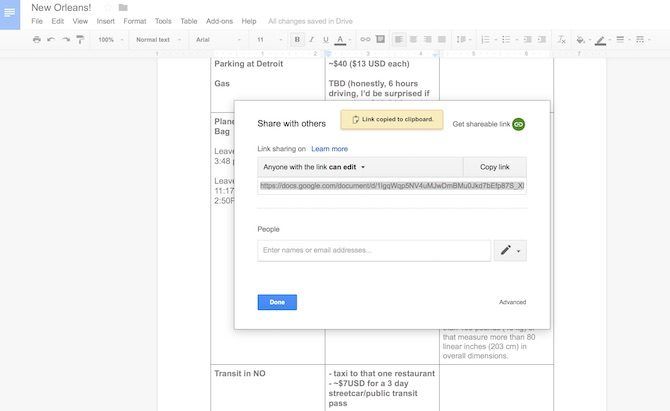Click the print icon in toolbar
670x411 pixels.
tap(37, 40)
